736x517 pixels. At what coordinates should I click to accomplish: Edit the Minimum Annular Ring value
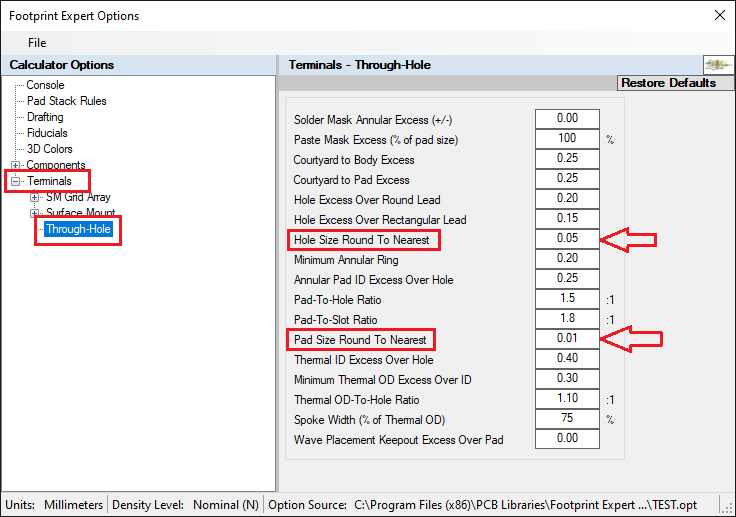tap(567, 259)
